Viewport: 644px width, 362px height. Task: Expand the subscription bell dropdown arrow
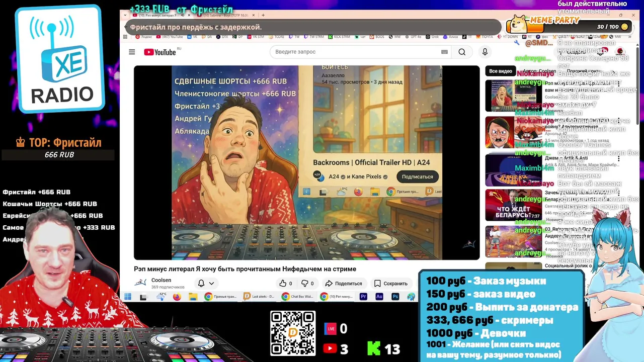pyautogui.click(x=212, y=284)
